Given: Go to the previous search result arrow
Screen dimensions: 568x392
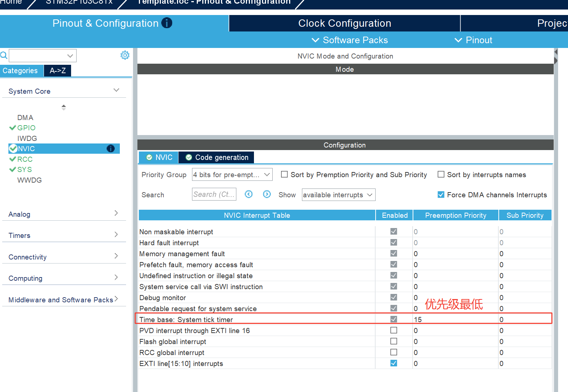Looking at the screenshot, I should click(x=249, y=194).
